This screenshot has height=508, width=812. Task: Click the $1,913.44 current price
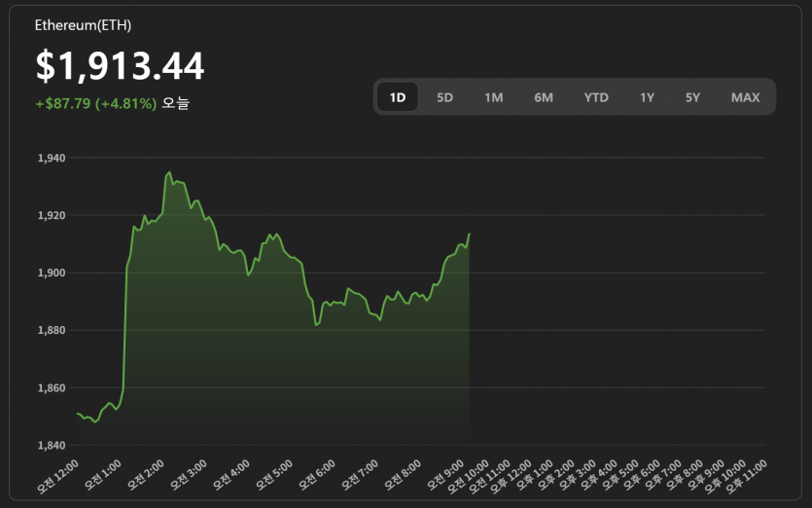click(120, 66)
